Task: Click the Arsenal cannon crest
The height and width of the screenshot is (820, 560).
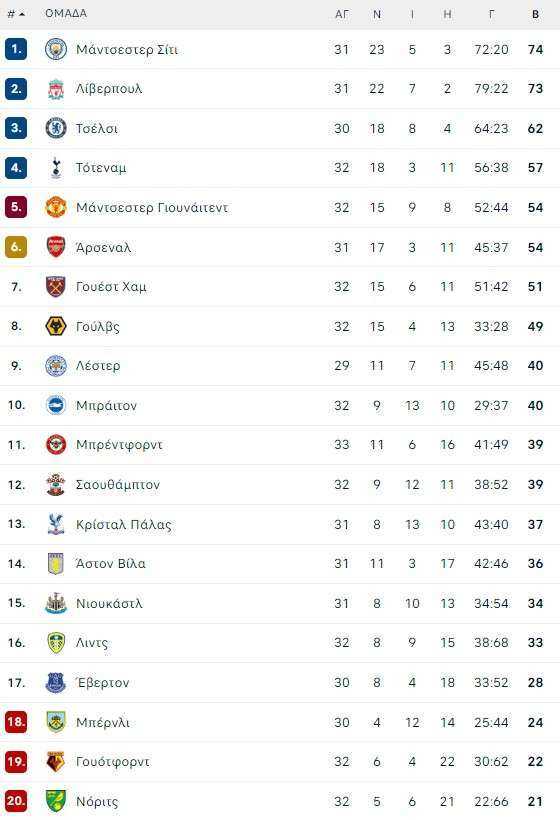Action: pos(55,247)
